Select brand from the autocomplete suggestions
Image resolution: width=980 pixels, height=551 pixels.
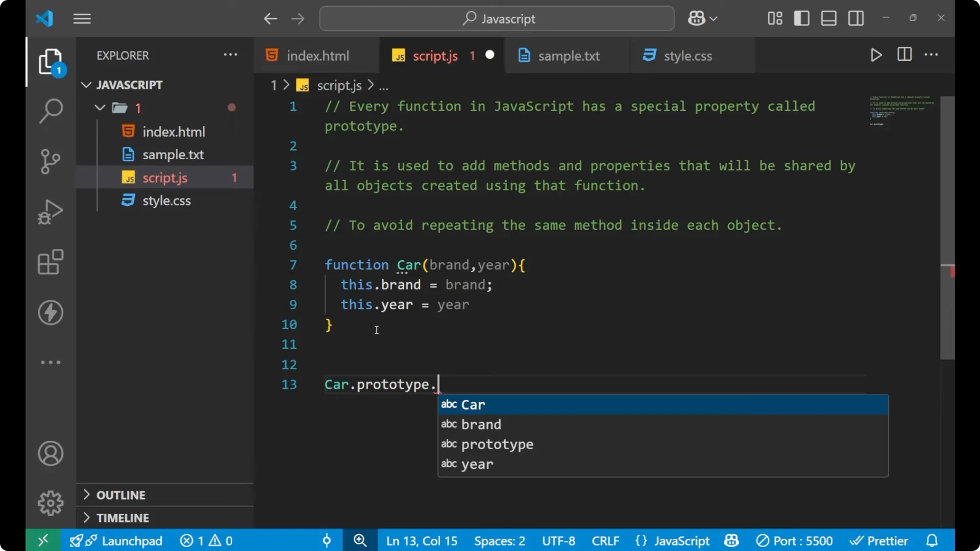[x=481, y=424]
